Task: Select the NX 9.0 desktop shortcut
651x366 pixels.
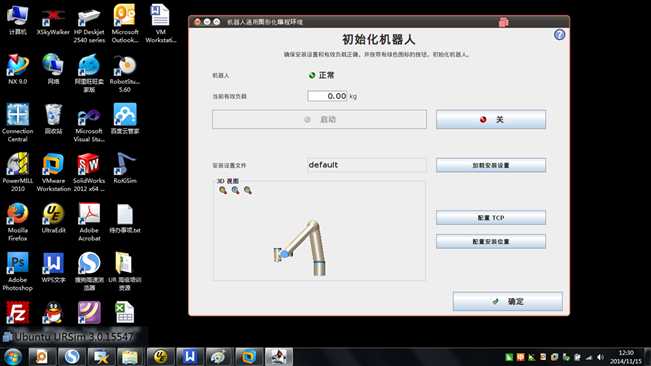Action: point(17,70)
